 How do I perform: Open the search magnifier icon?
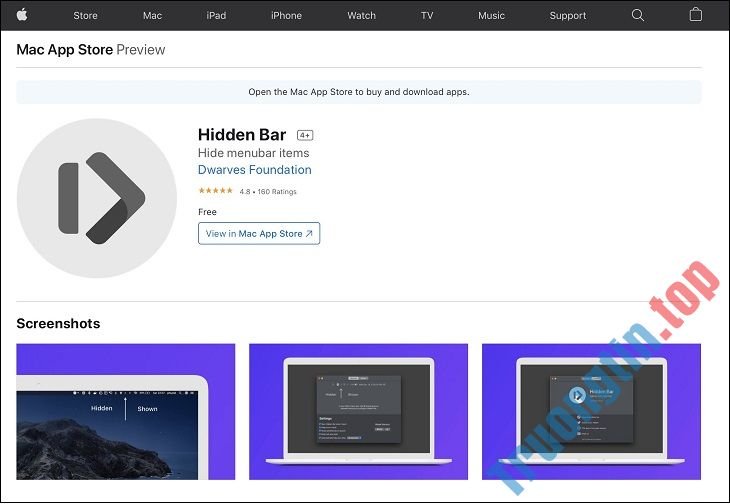637,15
